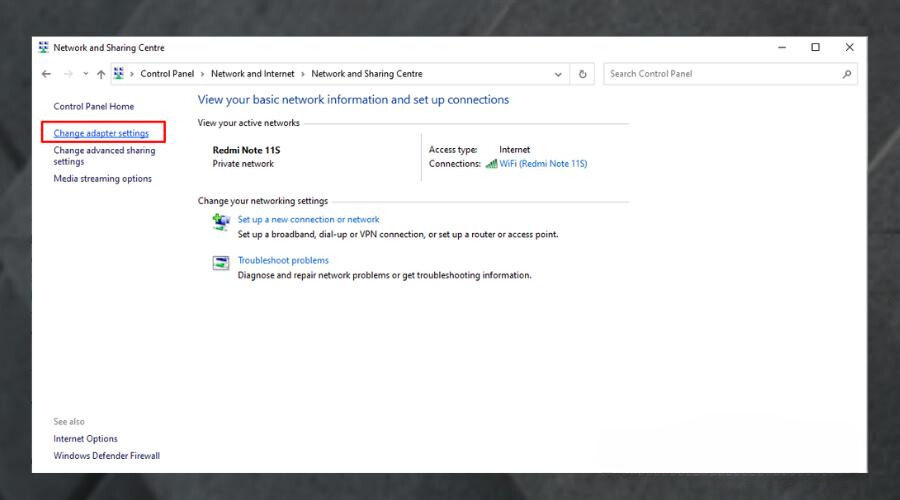Click the Control Panel icon in address bar
900x500 pixels.
click(x=119, y=74)
